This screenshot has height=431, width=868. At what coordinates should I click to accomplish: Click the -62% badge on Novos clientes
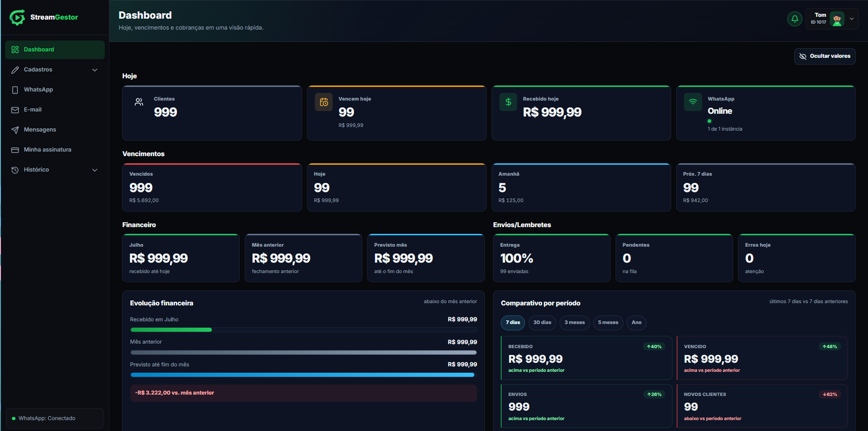(830, 395)
